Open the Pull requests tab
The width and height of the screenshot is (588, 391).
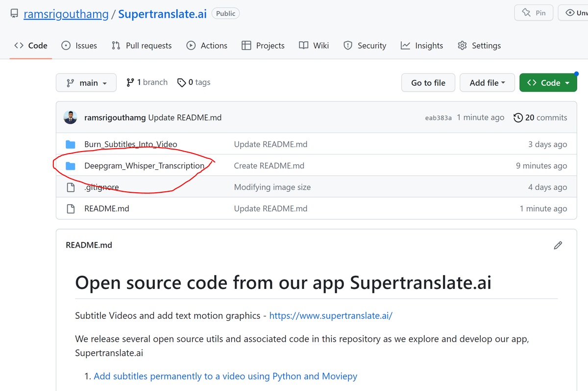142,46
